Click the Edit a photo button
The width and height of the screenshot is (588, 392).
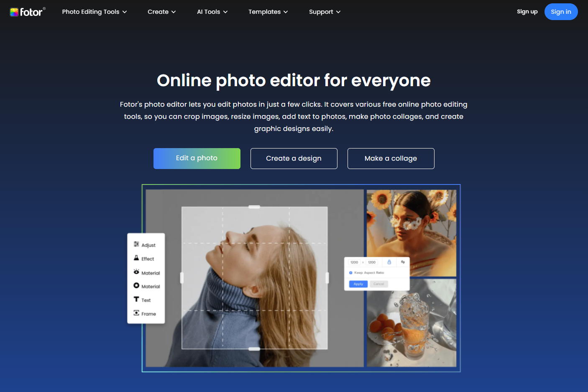197,158
